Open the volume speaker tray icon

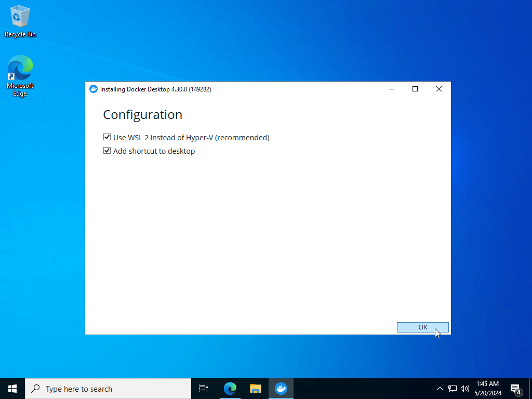click(x=465, y=389)
